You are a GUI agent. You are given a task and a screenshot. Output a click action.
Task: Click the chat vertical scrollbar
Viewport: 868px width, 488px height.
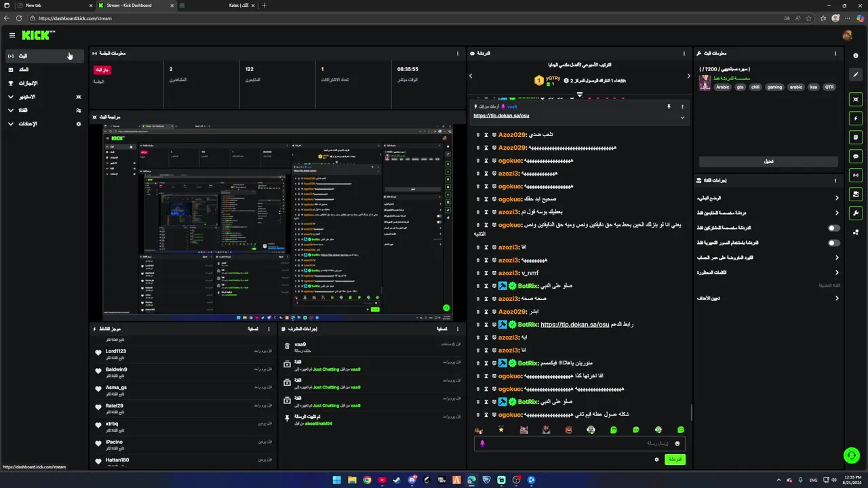692,412
